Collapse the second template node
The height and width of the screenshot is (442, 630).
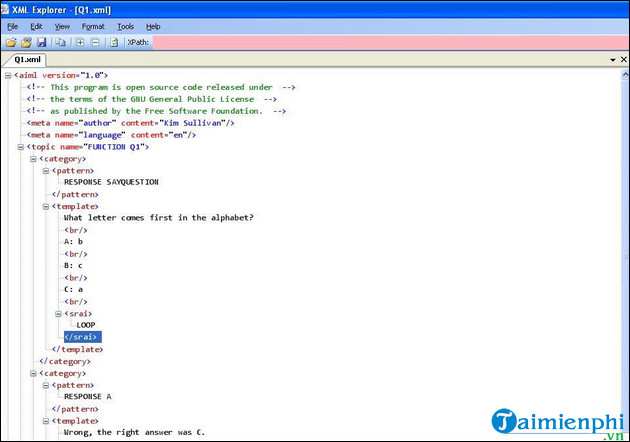tap(46, 422)
